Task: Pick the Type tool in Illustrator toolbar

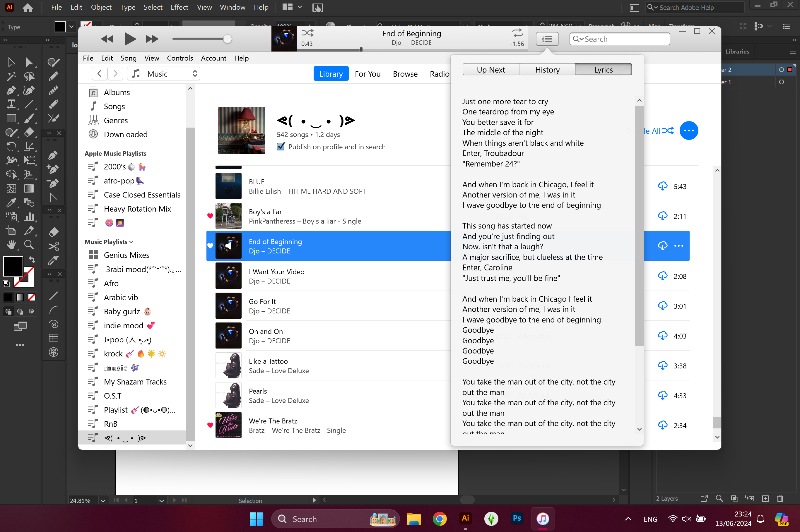Action: pos(11,104)
